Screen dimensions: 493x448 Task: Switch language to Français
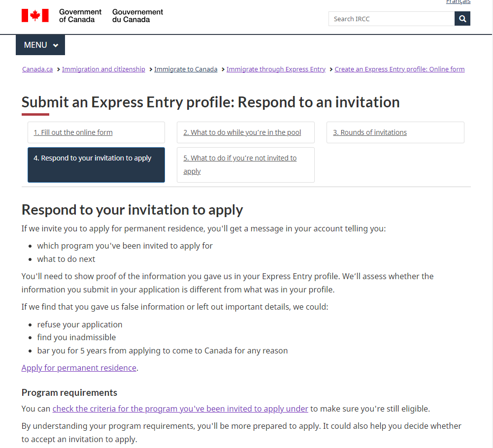pyautogui.click(x=458, y=2)
